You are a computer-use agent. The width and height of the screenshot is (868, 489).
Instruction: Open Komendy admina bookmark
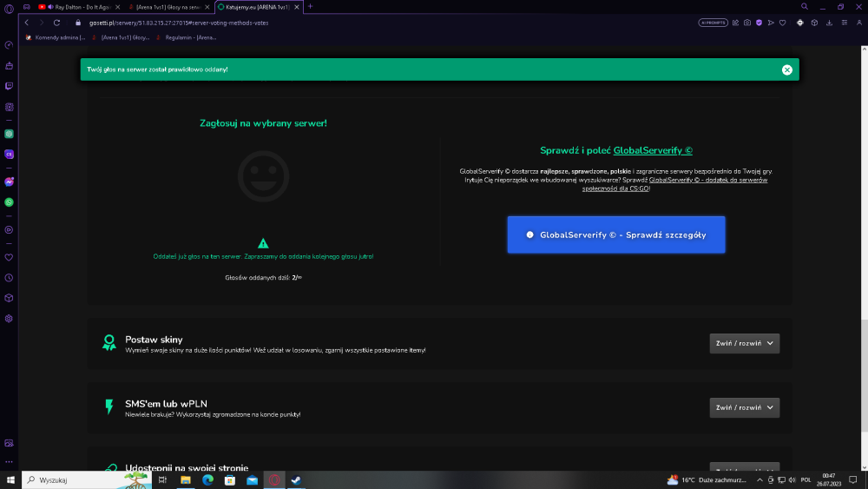(56, 37)
